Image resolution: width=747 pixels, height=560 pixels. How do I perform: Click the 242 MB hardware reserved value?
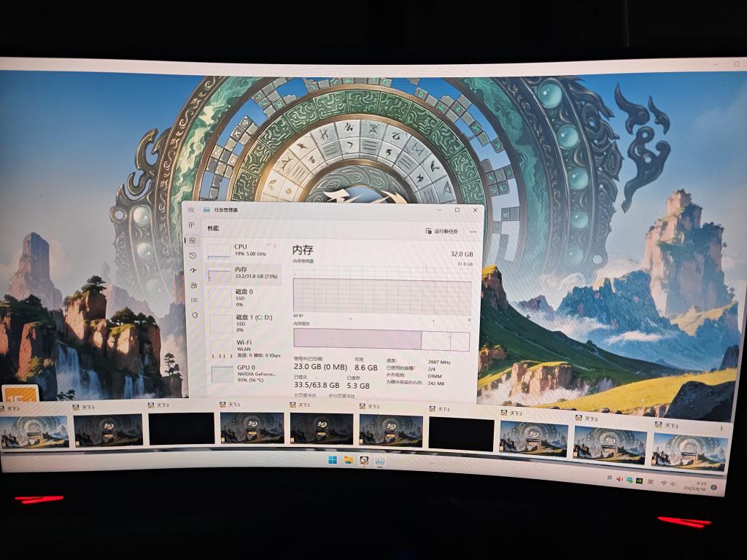pos(436,384)
